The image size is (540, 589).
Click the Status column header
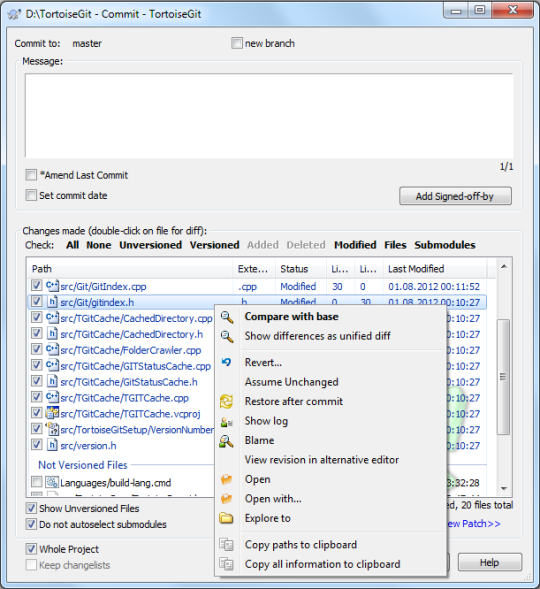pyautogui.click(x=301, y=269)
